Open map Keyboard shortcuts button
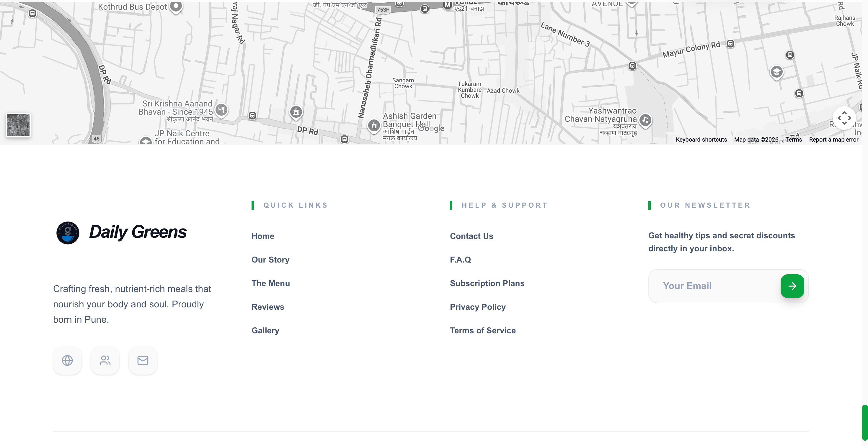Screen dimensions: 868x446 pos(701,140)
